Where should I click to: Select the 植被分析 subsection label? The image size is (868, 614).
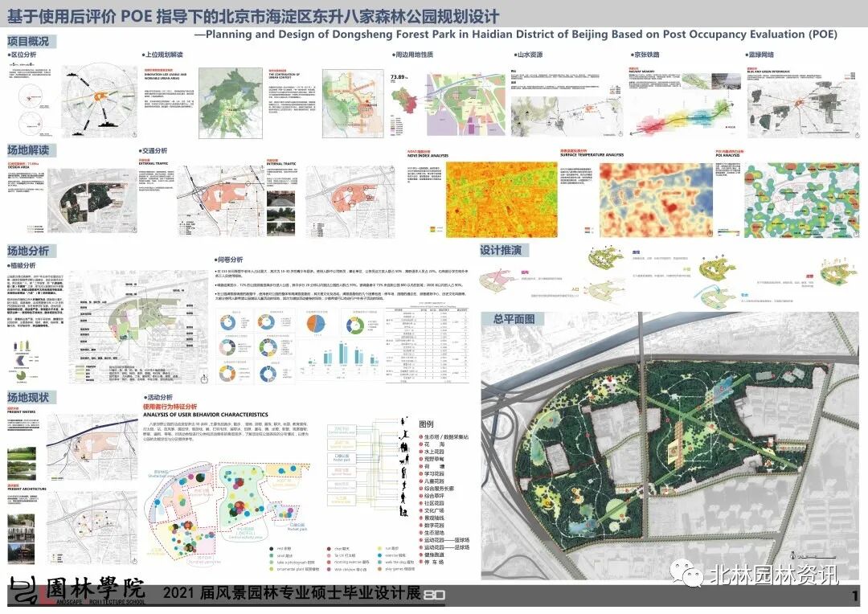[23, 266]
